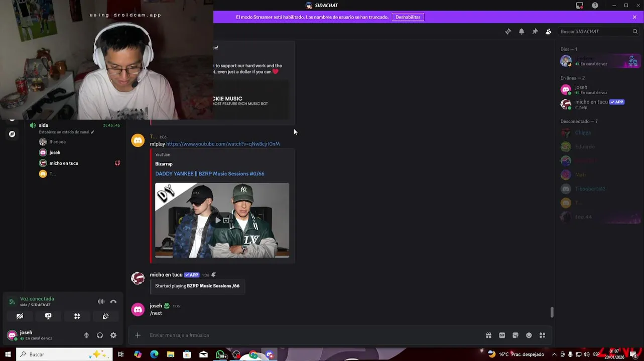
Task: Open joseh user panel avatar
Action: 12,335
